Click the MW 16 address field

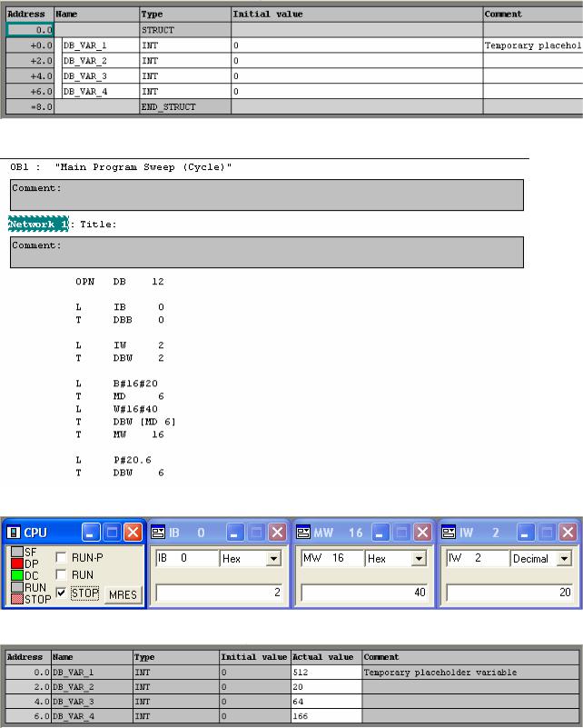[x=332, y=558]
